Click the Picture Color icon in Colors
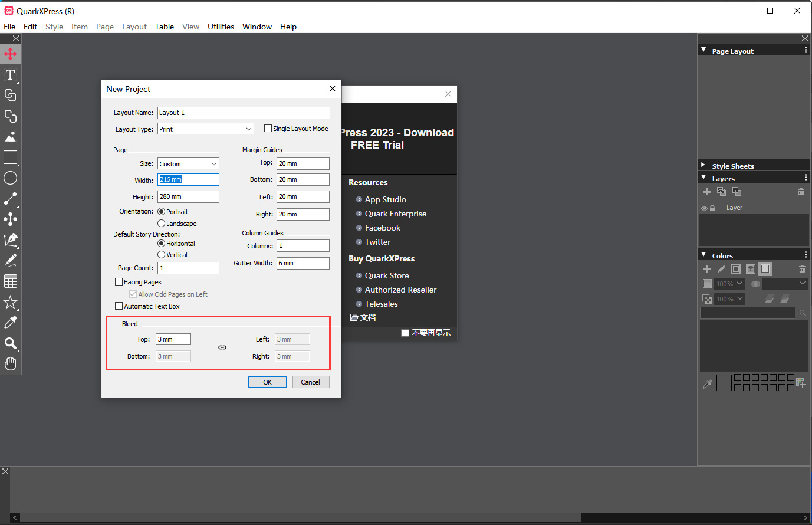The image size is (812, 525). click(x=751, y=269)
